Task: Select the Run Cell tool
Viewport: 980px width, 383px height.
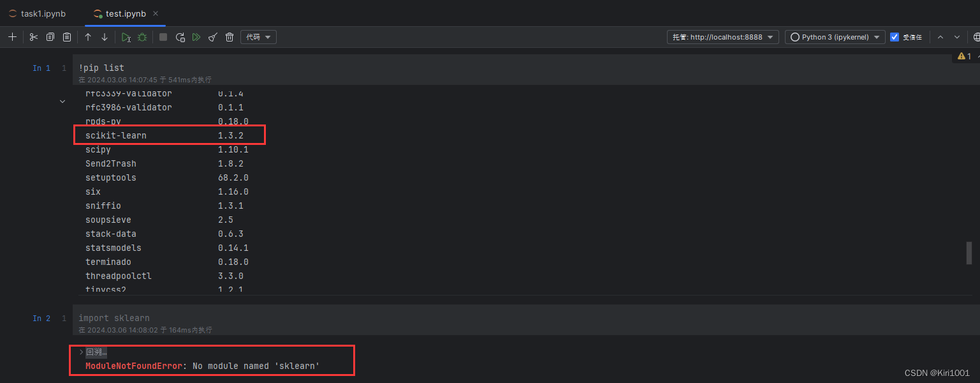Action: 125,36
